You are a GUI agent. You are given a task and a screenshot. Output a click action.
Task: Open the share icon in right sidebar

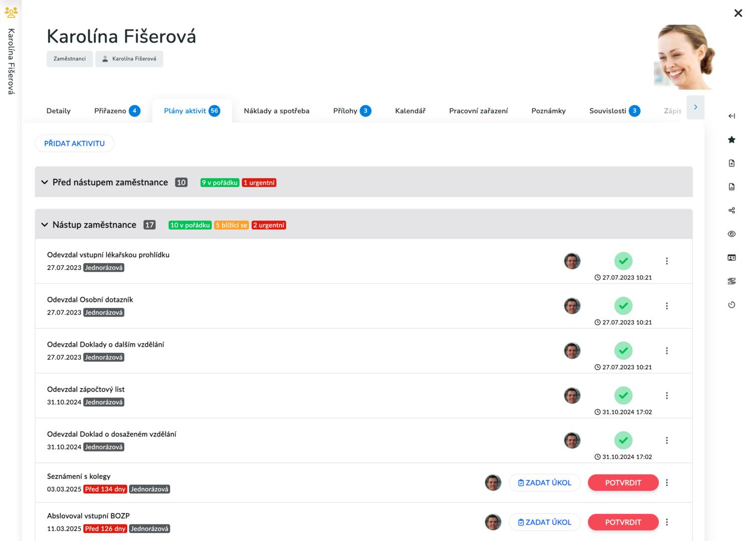(x=731, y=210)
